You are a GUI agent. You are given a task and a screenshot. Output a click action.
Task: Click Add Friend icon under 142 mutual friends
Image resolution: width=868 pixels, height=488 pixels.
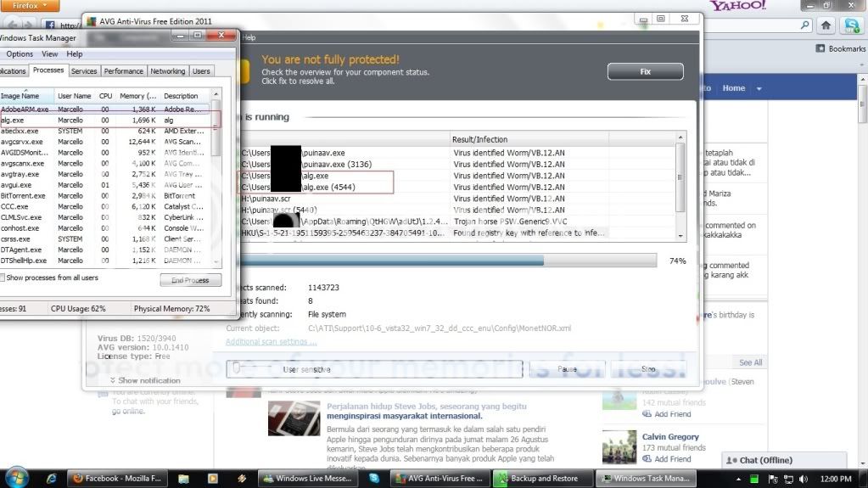(x=647, y=414)
